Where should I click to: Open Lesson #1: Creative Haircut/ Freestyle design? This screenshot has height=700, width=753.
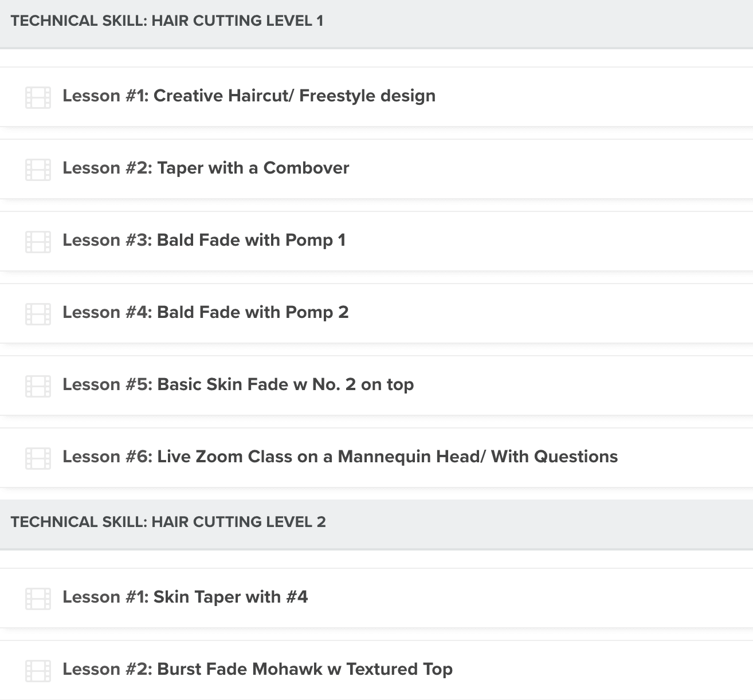pyautogui.click(x=249, y=96)
